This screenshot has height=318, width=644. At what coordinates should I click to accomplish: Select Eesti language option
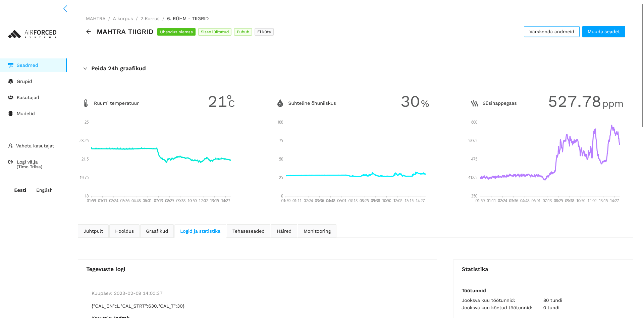[20, 190]
